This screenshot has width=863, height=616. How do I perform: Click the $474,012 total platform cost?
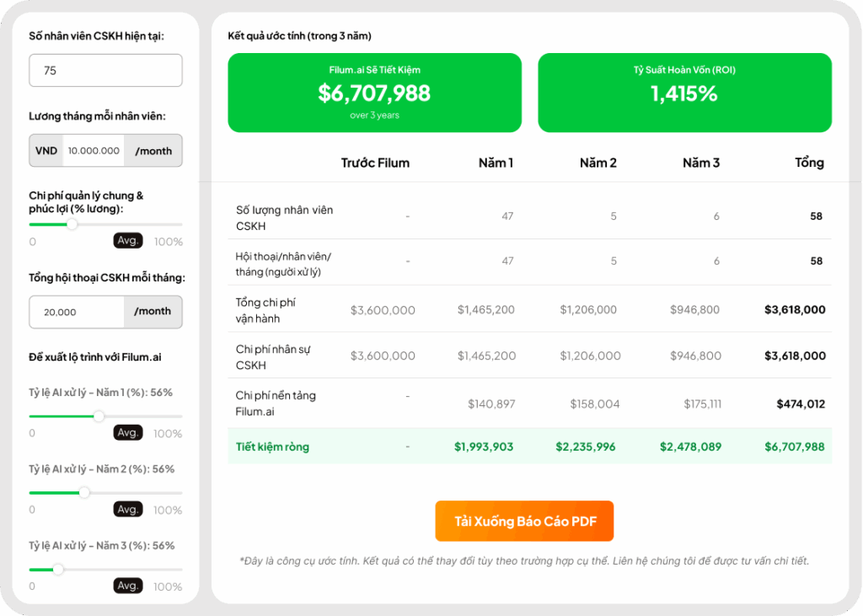[801, 404]
